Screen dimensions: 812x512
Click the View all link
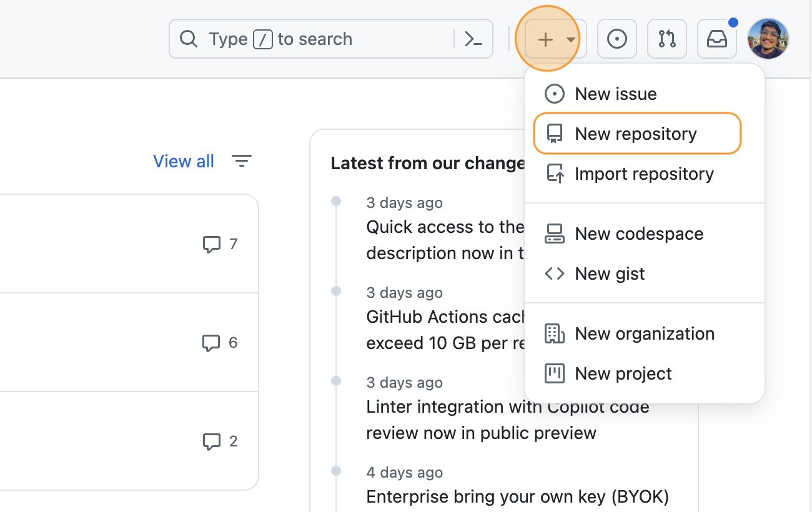point(183,161)
